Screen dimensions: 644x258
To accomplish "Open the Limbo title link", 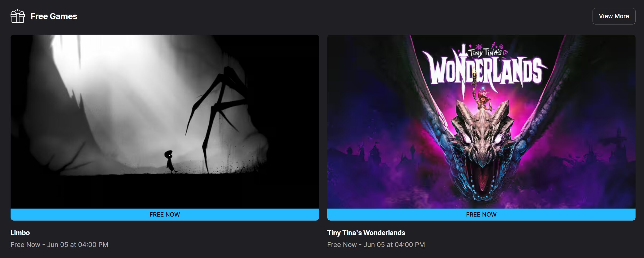I will pos(20,233).
